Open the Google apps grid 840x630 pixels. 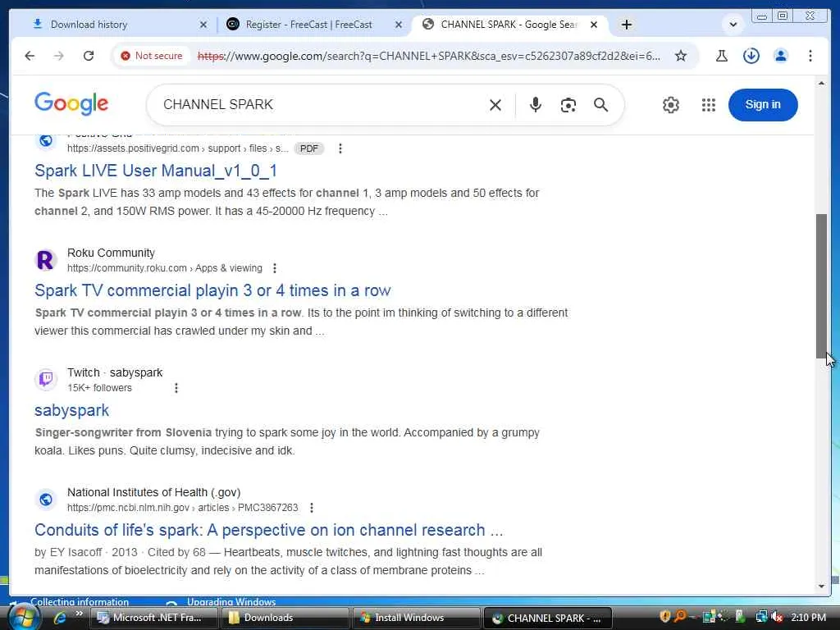pyautogui.click(x=709, y=105)
